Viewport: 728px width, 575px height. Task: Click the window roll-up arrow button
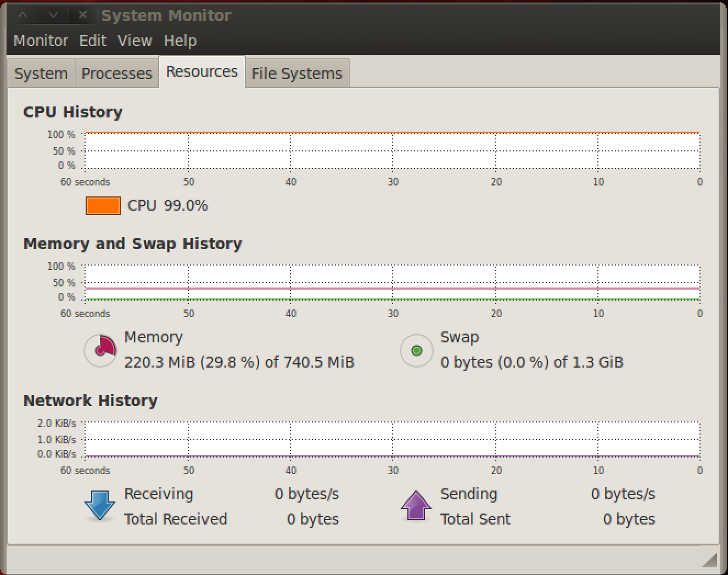click(23, 15)
